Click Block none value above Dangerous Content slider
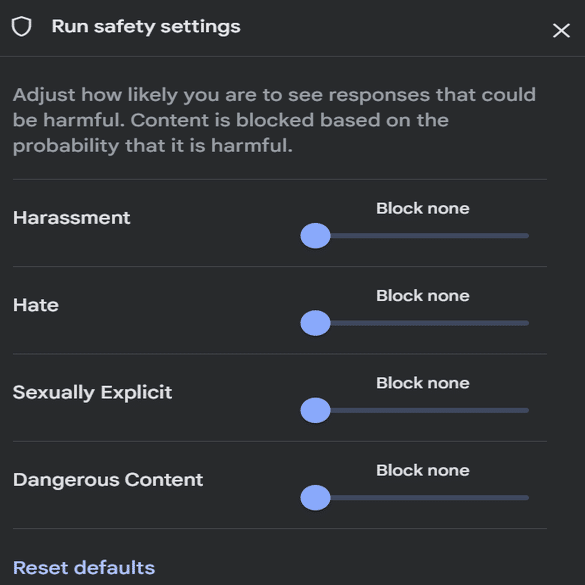Screen dimensions: 585x585 click(x=423, y=470)
